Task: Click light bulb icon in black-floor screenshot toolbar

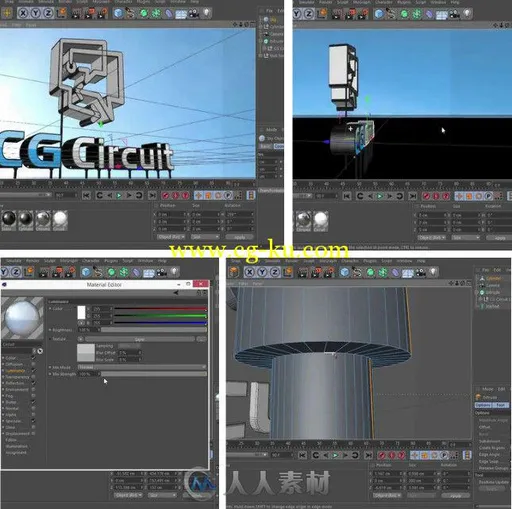Action: pos(467,14)
